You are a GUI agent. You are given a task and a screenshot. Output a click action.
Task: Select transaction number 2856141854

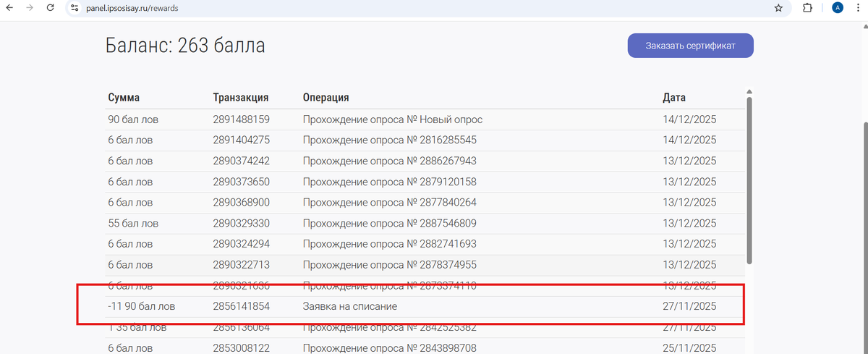(241, 306)
